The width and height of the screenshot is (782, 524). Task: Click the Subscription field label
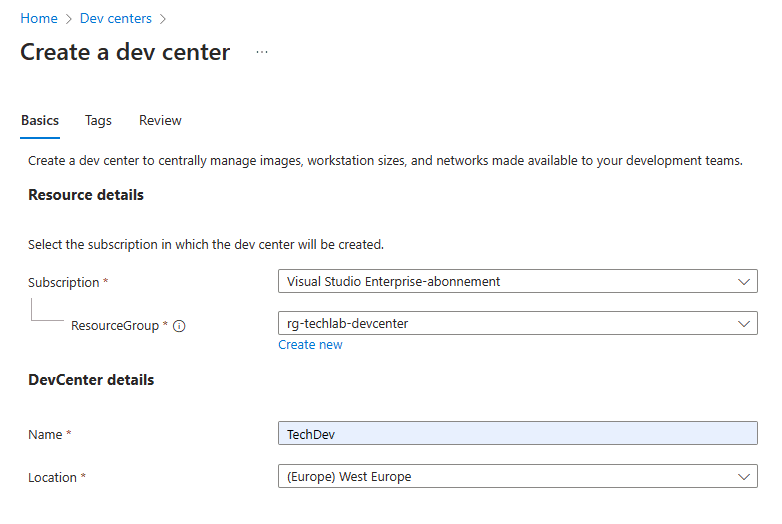point(64,283)
